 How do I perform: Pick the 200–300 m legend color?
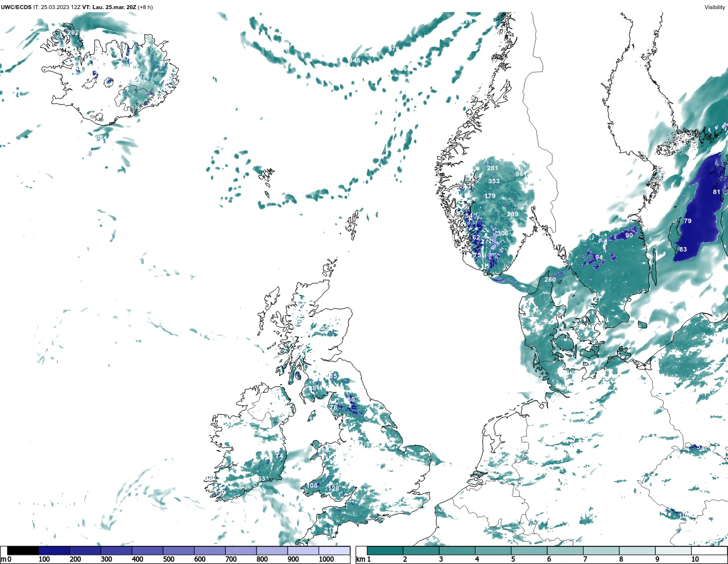85,551
